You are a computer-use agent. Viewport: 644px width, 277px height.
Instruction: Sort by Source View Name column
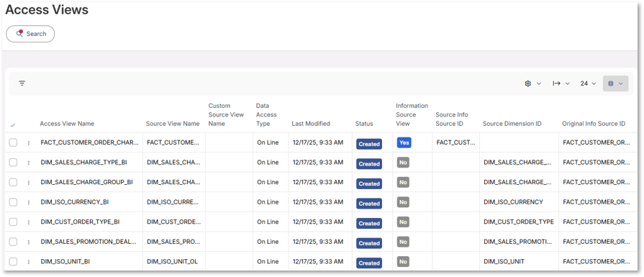[x=173, y=124]
